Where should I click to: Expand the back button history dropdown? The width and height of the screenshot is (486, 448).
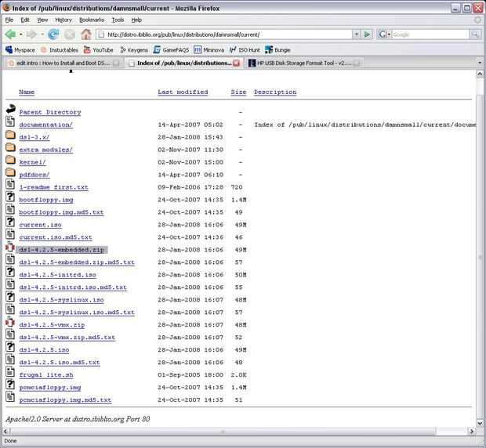pos(20,34)
